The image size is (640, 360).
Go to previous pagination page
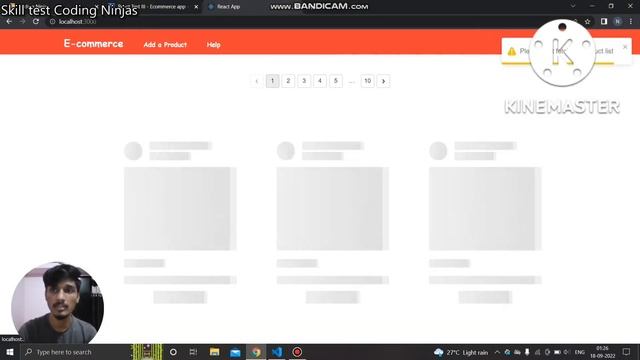(257, 81)
